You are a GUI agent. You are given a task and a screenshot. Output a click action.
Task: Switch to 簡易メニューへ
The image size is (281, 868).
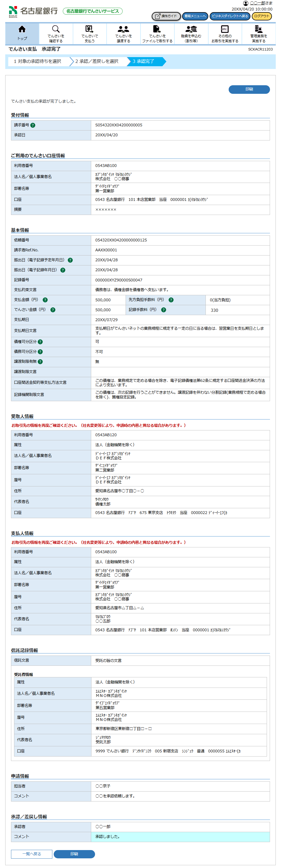[195, 16]
